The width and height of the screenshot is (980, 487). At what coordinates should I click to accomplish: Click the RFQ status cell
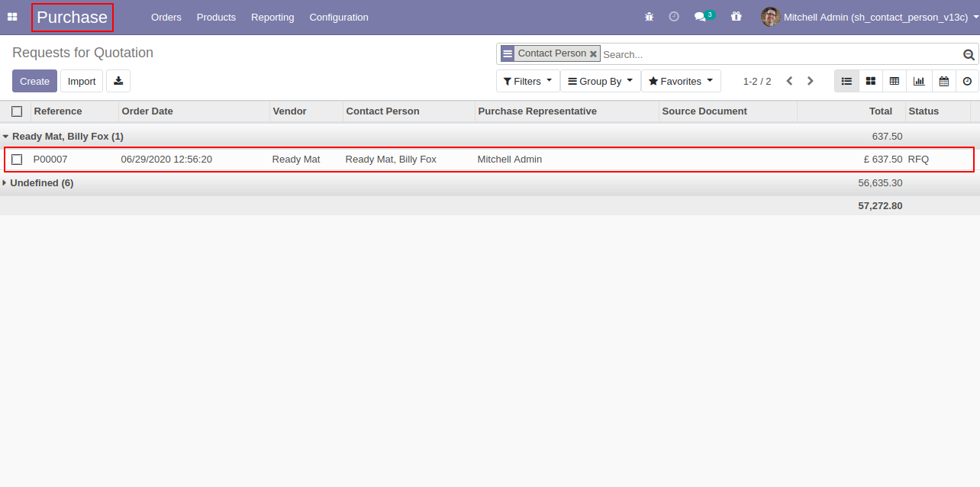[x=918, y=160]
